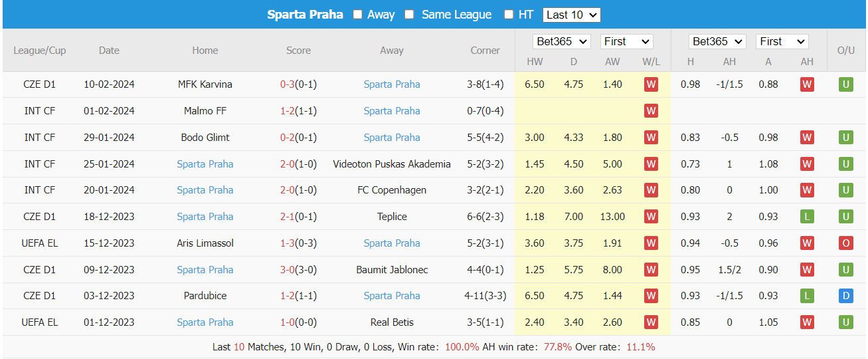Check the HT checkbox

click(x=509, y=15)
